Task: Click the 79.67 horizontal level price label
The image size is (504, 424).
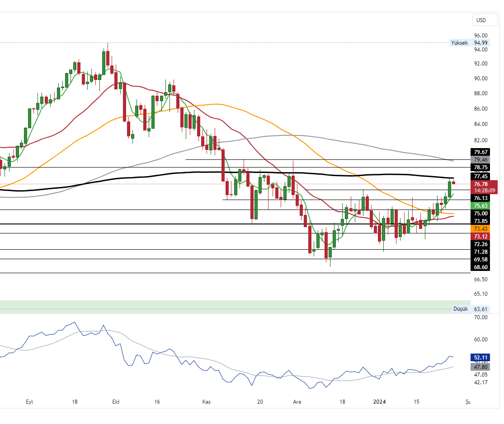Action: click(480, 152)
